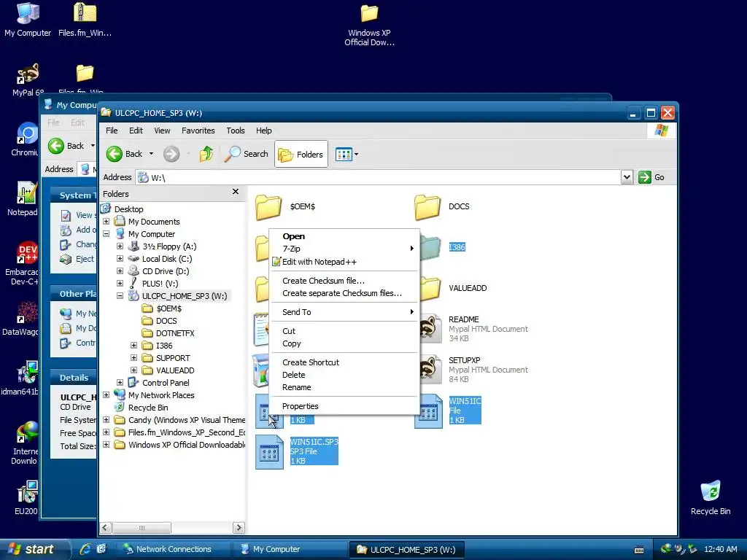The height and width of the screenshot is (560, 747).
Task: Select CD Drive (D:) in folder tree
Action: pyautogui.click(x=165, y=271)
